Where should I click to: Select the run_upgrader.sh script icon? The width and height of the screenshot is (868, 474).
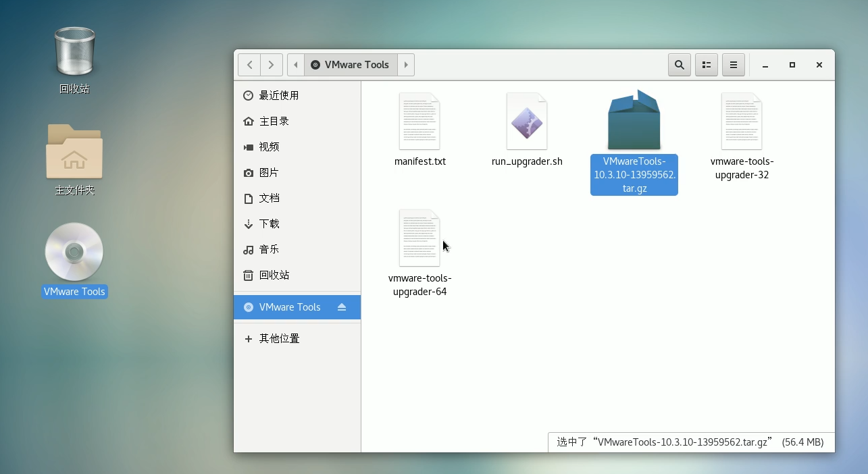tap(527, 121)
